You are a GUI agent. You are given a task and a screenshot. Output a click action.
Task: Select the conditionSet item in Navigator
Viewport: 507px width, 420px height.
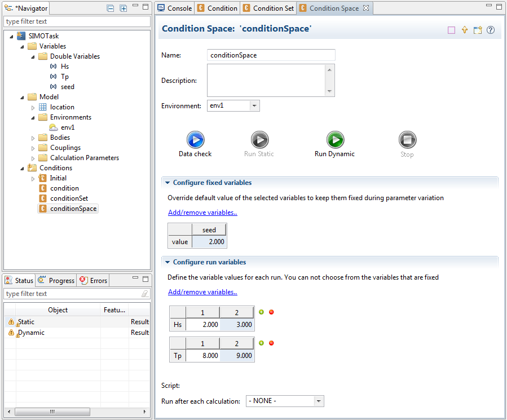click(69, 198)
